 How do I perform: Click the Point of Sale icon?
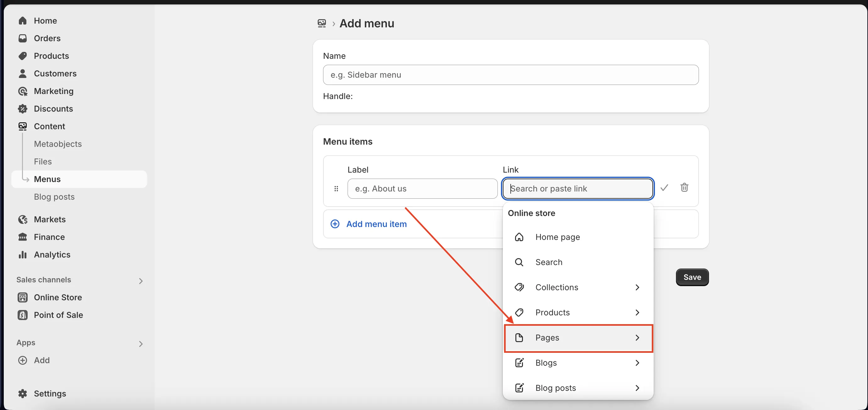pos(23,315)
